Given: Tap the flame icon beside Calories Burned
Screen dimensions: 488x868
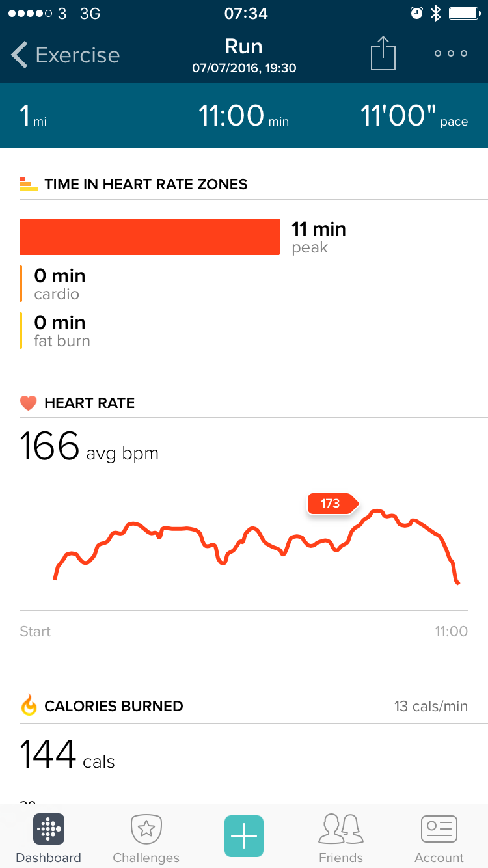Looking at the screenshot, I should pos(29,706).
